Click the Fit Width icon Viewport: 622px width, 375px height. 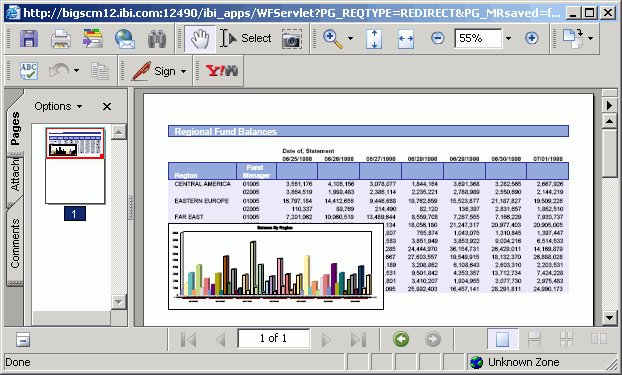[x=406, y=39]
